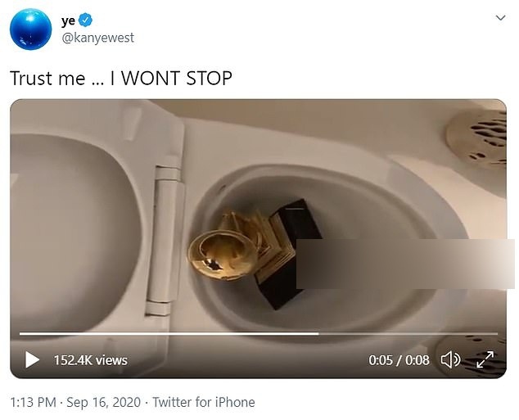Enter fullscreen with the expand arrows icon

point(485,360)
